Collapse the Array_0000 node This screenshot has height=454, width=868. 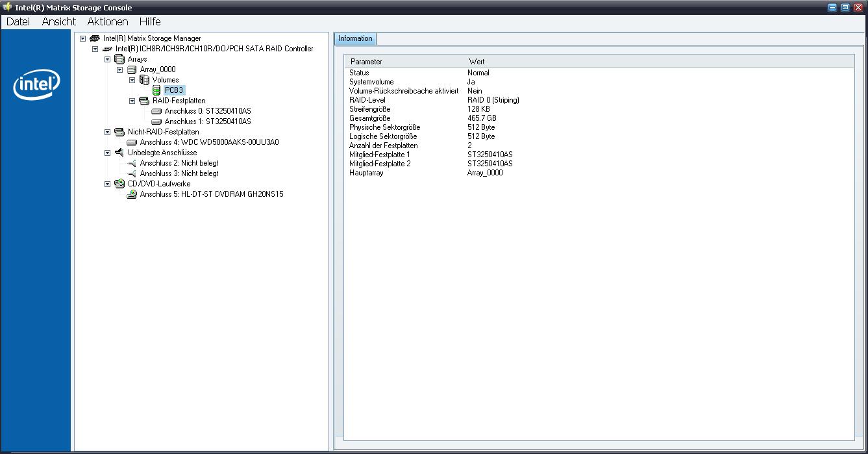(x=120, y=69)
